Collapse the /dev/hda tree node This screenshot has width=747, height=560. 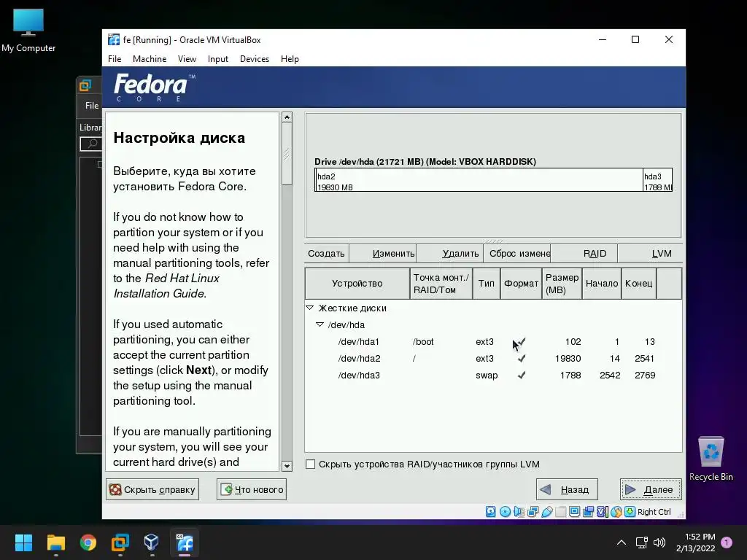pyautogui.click(x=320, y=324)
